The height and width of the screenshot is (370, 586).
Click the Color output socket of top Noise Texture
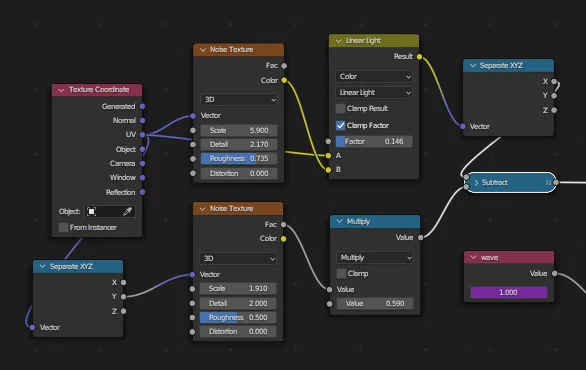tap(284, 80)
